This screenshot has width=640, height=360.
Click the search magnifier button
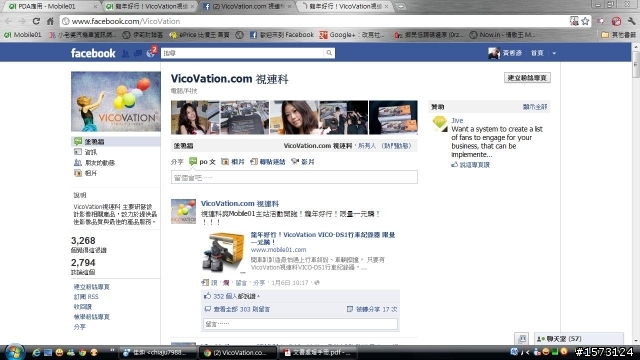tap(329, 53)
